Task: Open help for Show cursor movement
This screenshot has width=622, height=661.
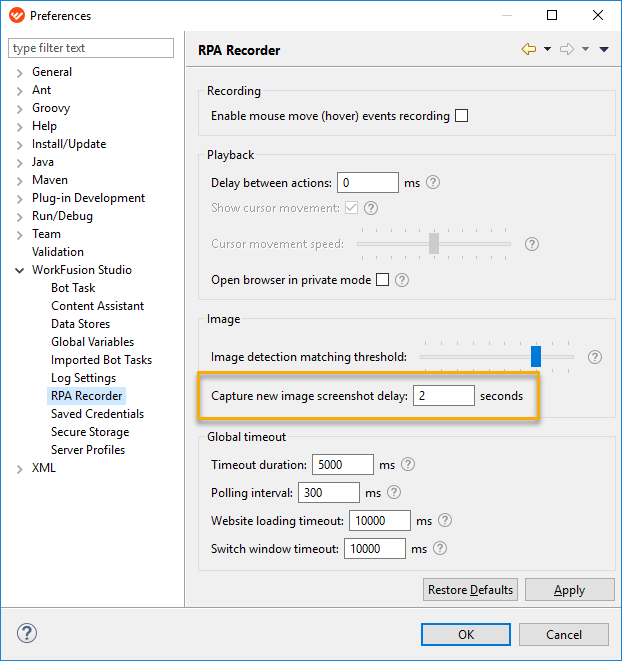Action: [x=371, y=208]
